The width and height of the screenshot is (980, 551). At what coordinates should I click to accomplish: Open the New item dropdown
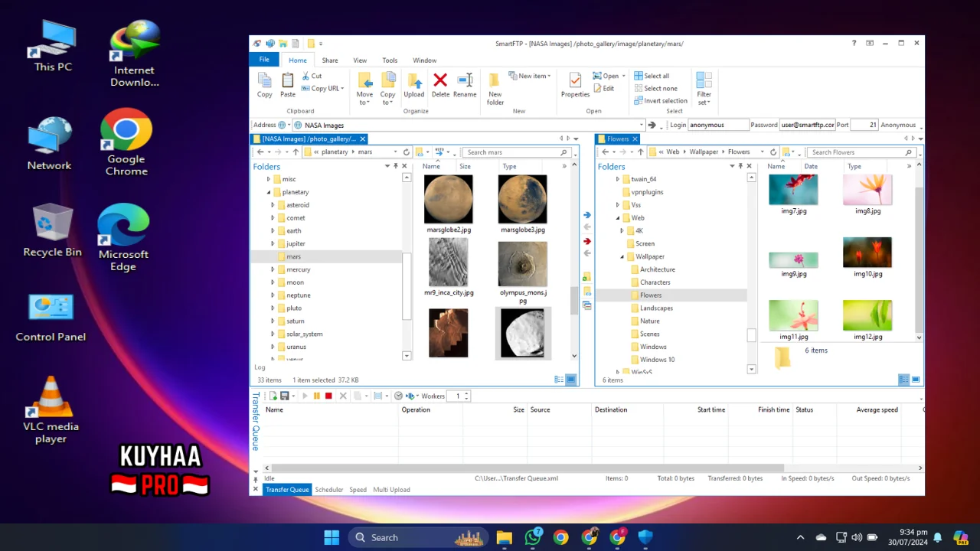click(x=529, y=76)
